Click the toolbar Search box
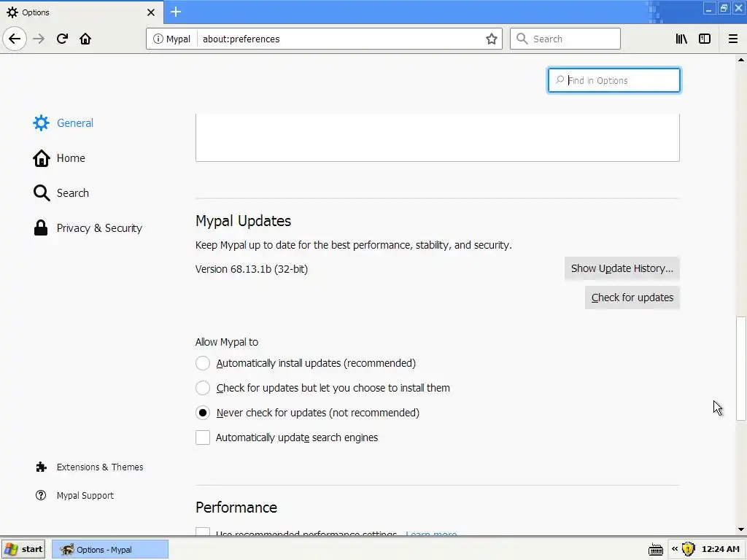 (565, 39)
